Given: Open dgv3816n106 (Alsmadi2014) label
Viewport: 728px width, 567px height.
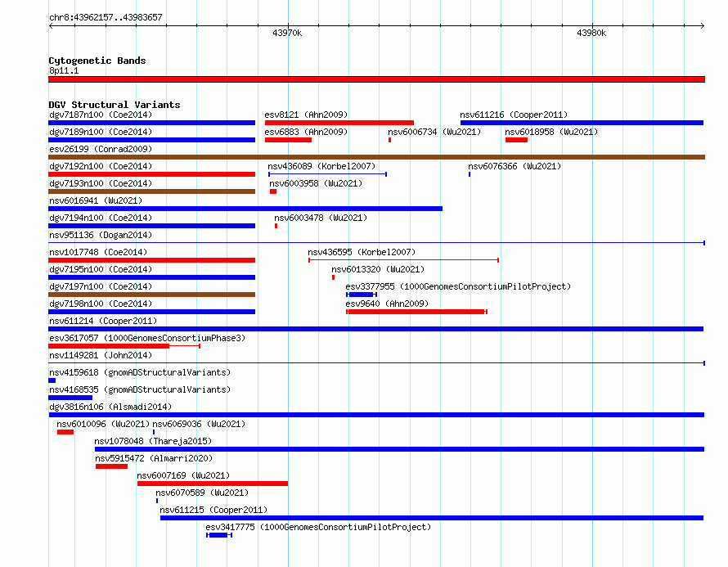Looking at the screenshot, I should point(110,407).
